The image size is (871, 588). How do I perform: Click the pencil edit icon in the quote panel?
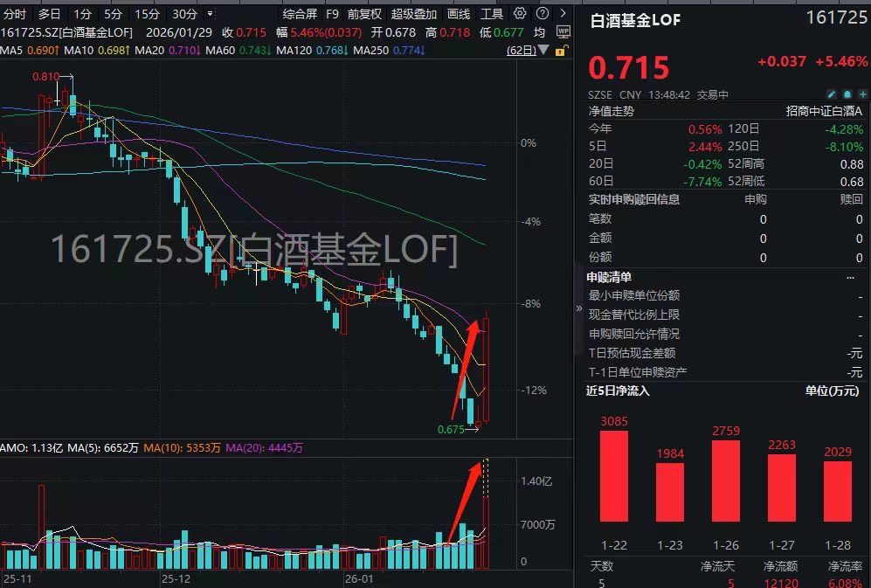click(832, 94)
